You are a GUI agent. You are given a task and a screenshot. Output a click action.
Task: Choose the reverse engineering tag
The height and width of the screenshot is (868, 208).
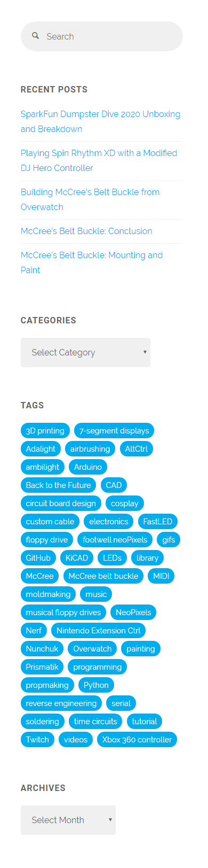[61, 703]
